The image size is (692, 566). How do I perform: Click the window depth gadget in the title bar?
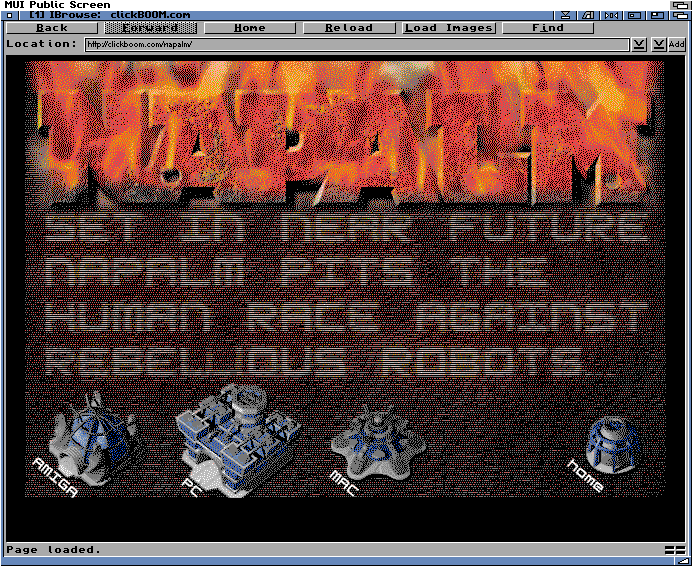[x=681, y=15]
